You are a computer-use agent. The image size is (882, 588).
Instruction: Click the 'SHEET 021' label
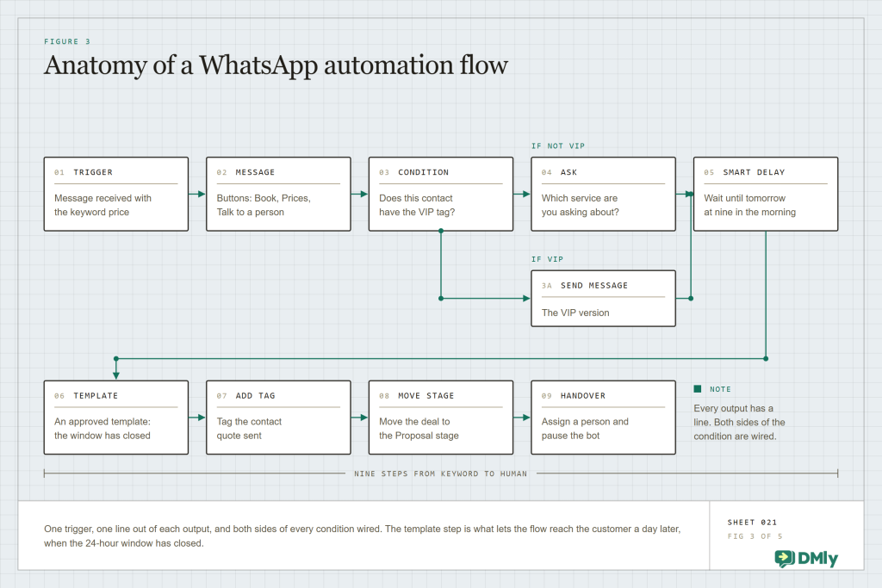point(752,523)
